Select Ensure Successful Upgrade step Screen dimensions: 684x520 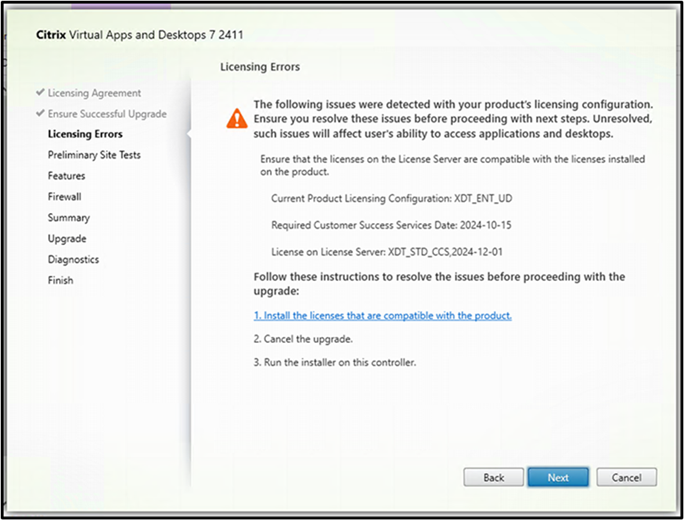[x=107, y=114]
